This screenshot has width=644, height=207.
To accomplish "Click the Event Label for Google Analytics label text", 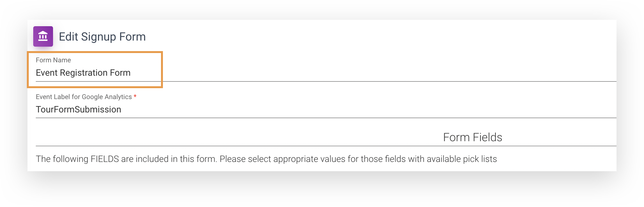I will click(x=84, y=97).
